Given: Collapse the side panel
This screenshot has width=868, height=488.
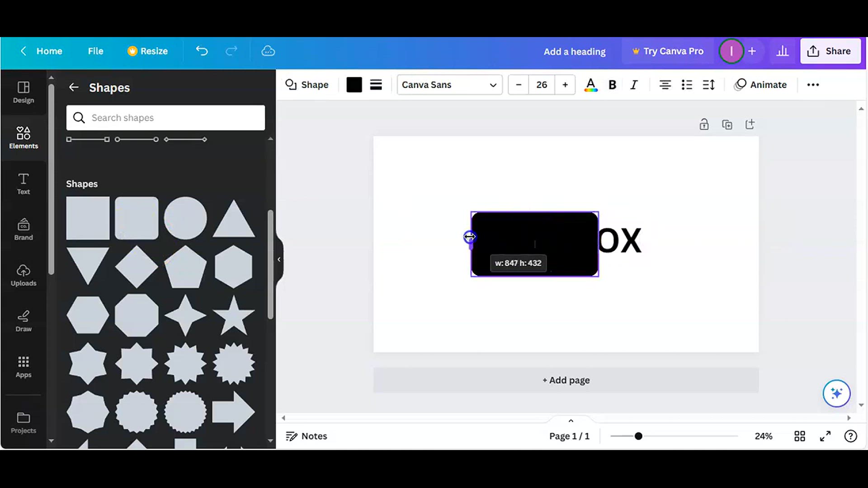Looking at the screenshot, I should pyautogui.click(x=279, y=259).
